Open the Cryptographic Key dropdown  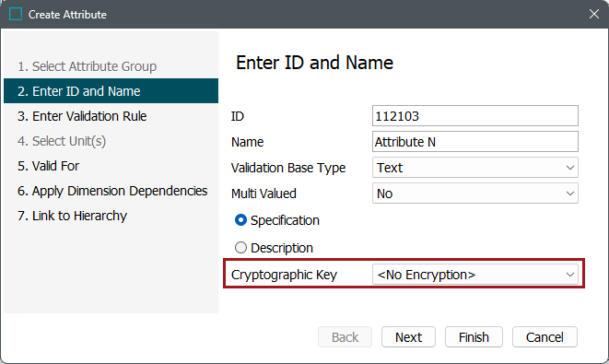[x=475, y=275]
